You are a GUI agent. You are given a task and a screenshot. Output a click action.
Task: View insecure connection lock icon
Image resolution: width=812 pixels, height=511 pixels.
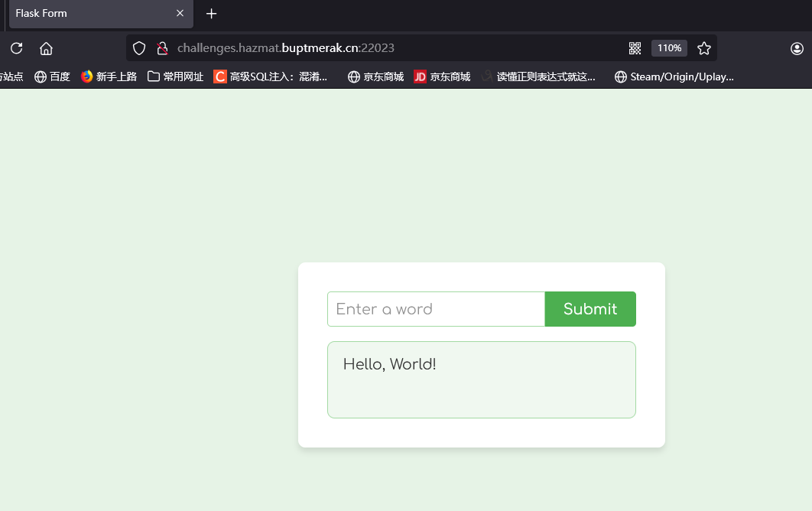(163, 48)
